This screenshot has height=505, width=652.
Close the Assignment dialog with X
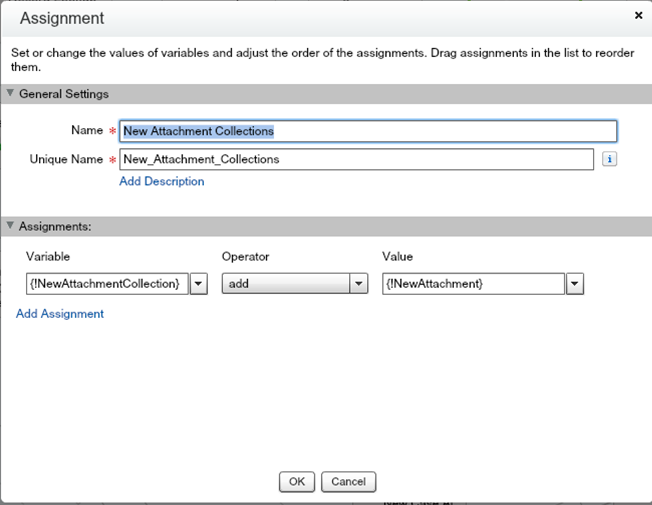pyautogui.click(x=639, y=16)
